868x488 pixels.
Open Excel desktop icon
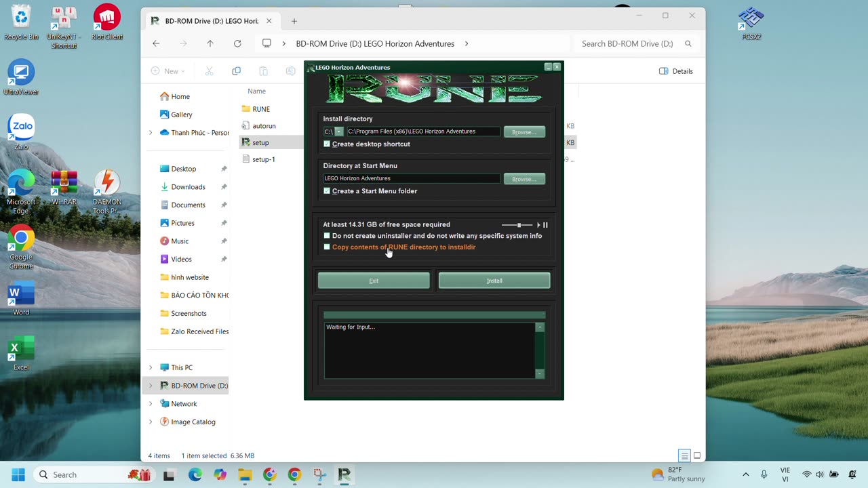[x=21, y=353]
